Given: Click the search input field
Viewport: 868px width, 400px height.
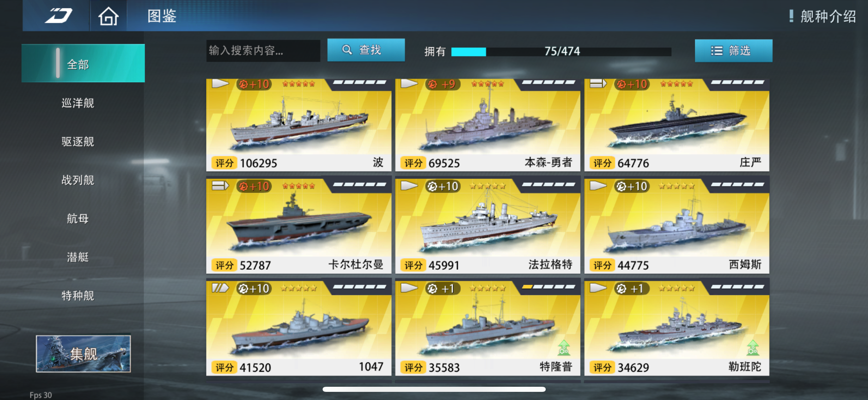Looking at the screenshot, I should (263, 51).
